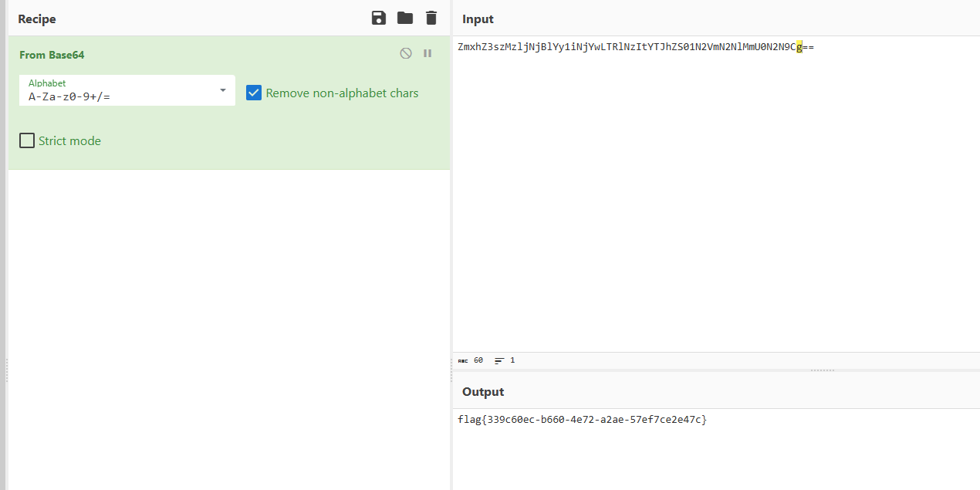The width and height of the screenshot is (980, 490).
Task: Click the Recipe panel heading
Action: [x=37, y=19]
